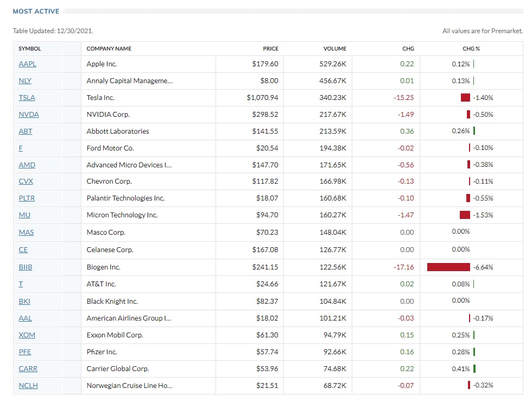Screen dimensions: 532x401
Task: Click Masco Corp. company name
Action: (x=106, y=232)
